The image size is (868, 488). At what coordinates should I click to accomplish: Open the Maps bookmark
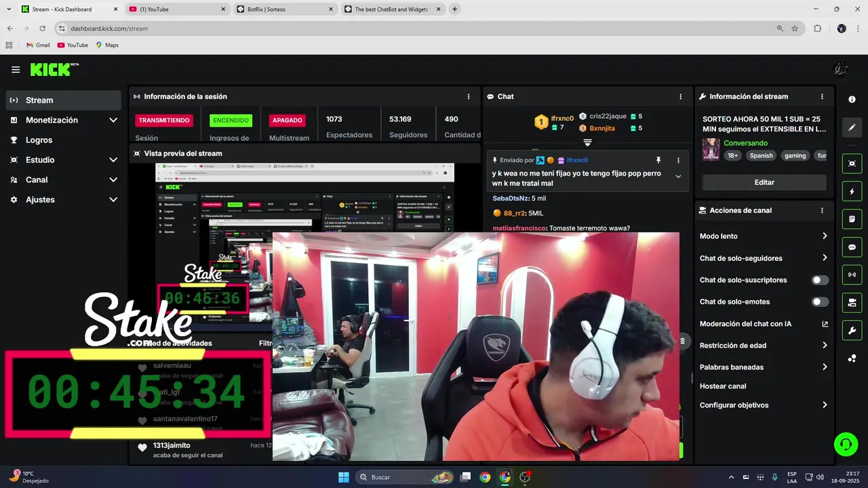[107, 45]
